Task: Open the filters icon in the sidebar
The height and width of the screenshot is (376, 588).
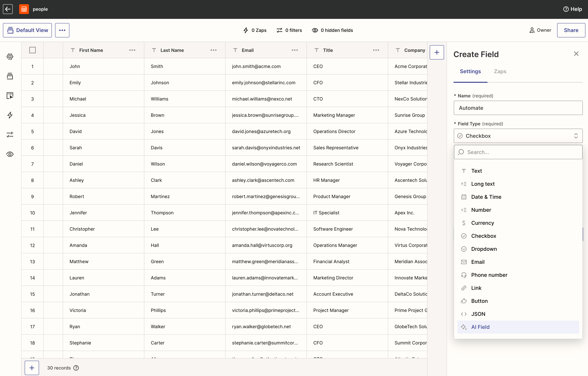Action: click(10, 135)
